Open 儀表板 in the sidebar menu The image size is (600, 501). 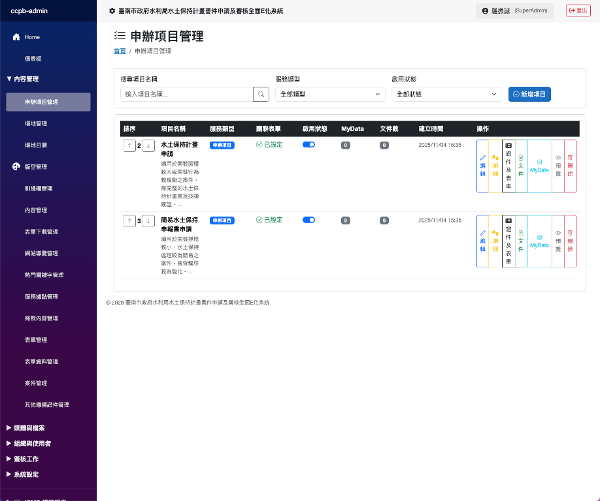pyautogui.click(x=33, y=58)
